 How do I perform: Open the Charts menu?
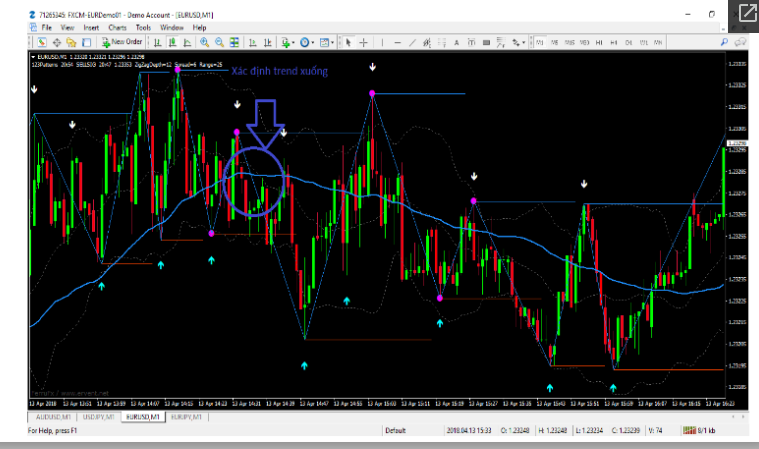tap(116, 28)
